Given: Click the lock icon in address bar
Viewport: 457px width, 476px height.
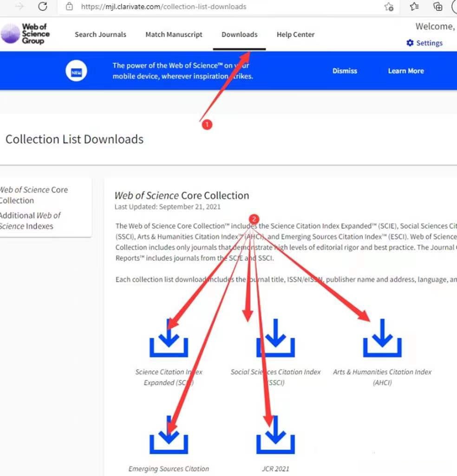Looking at the screenshot, I should point(69,7).
